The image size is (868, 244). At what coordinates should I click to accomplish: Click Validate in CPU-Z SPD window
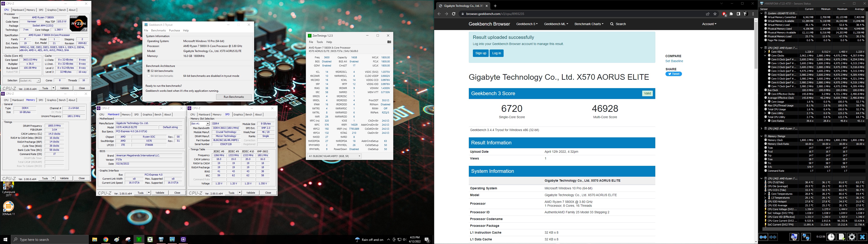pos(251,193)
